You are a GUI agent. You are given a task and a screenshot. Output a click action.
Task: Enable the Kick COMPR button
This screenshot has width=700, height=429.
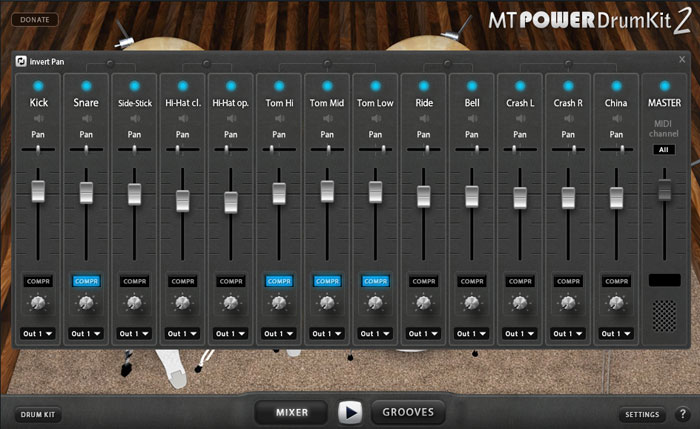(x=38, y=281)
